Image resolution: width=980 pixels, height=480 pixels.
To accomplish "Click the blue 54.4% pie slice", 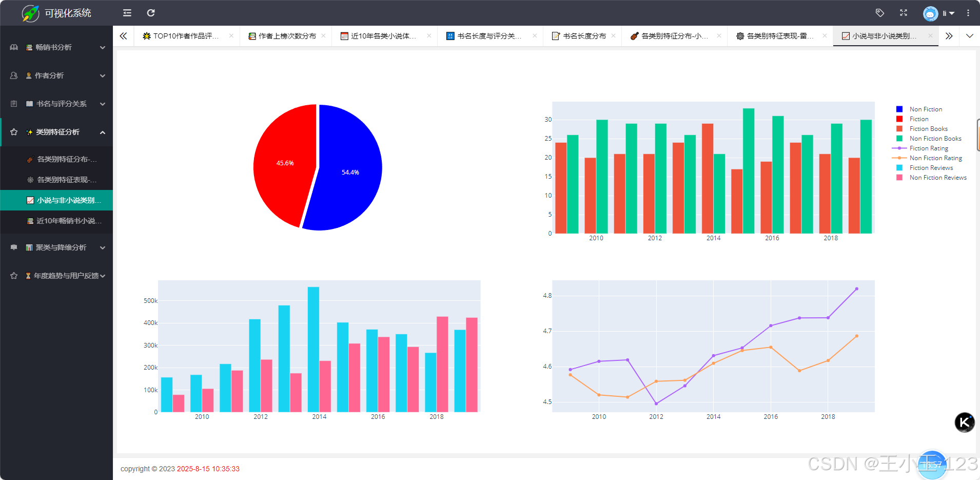I will (x=350, y=172).
